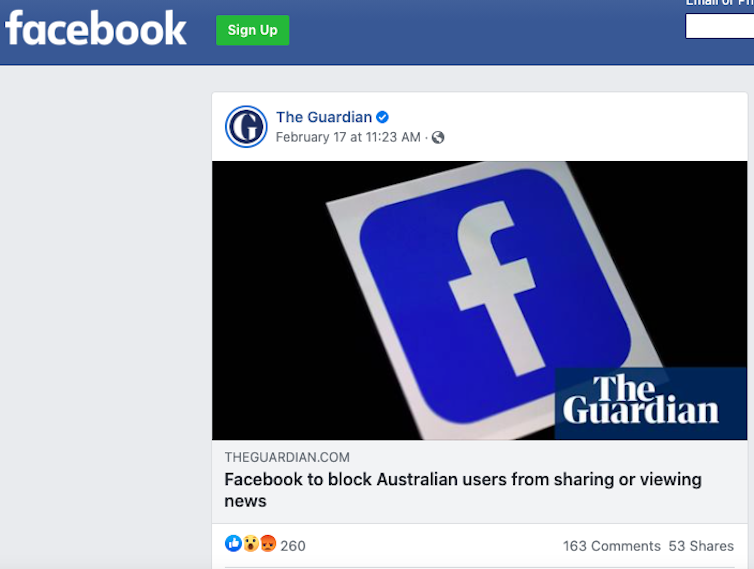Click the blue f logo in photo
The width and height of the screenshot is (754, 569).
point(495,294)
